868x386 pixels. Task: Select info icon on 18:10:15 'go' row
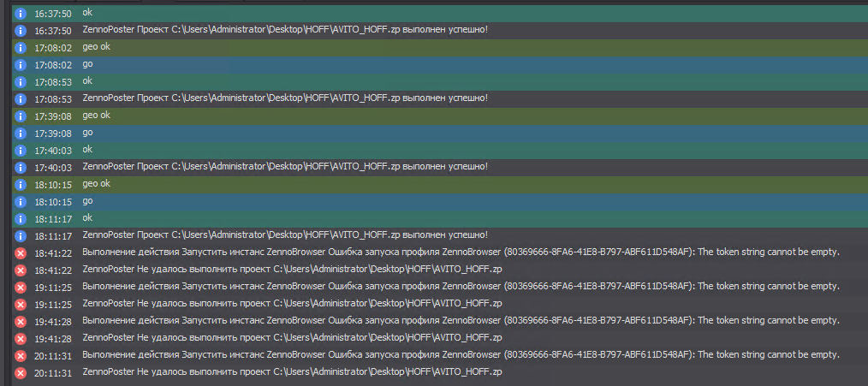[21, 202]
